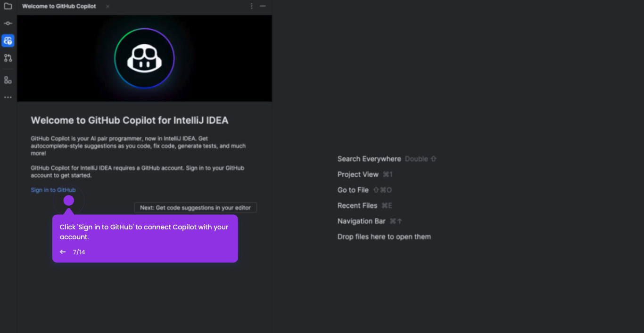The image size is (644, 333).
Task: Click the Search Everywhere hint text
Action: pyautogui.click(x=369, y=159)
